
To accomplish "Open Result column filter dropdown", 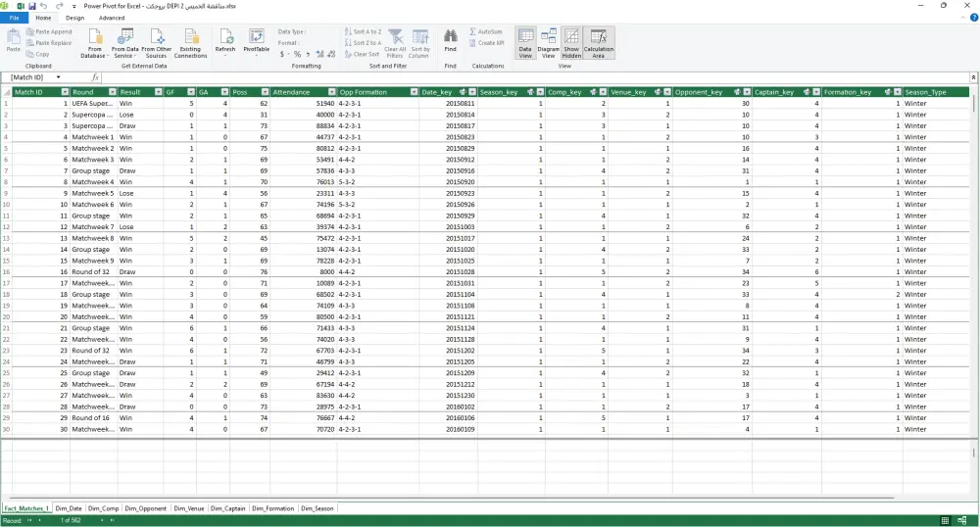I will click(158, 92).
